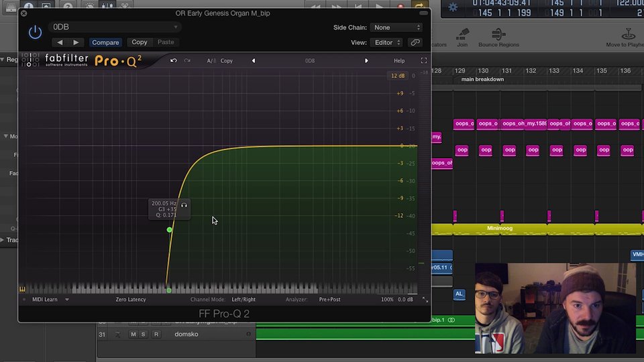
Task: Select previous FabFilter preset arrow
Action: coord(254,61)
